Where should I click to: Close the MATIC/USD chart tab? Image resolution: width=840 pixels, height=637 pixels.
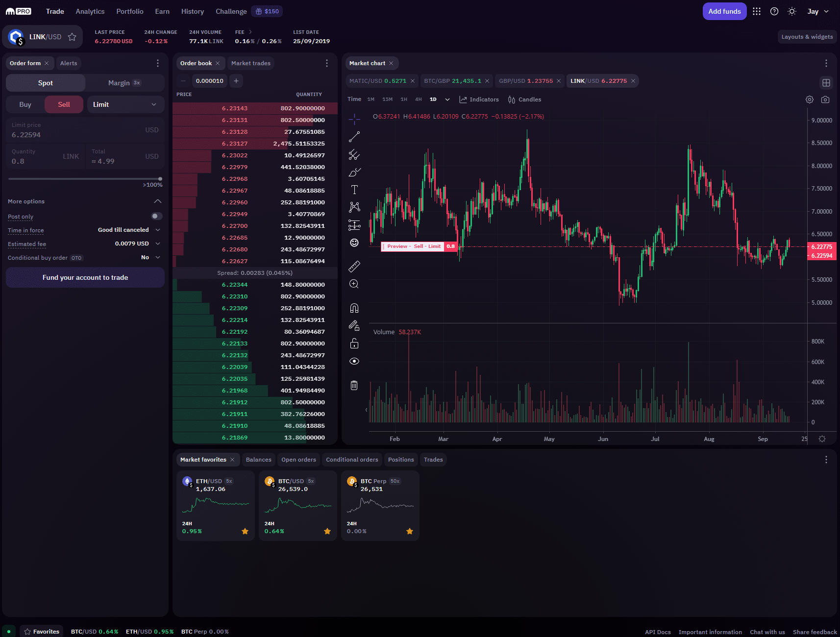tap(413, 81)
